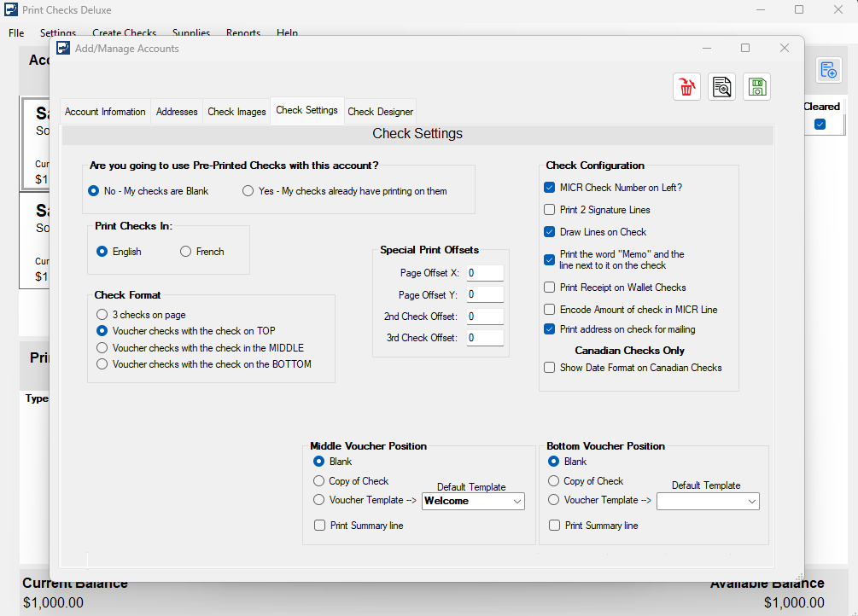Viewport: 858px width, 616px height.
Task: Select 3 checks on page format
Action: coord(100,314)
